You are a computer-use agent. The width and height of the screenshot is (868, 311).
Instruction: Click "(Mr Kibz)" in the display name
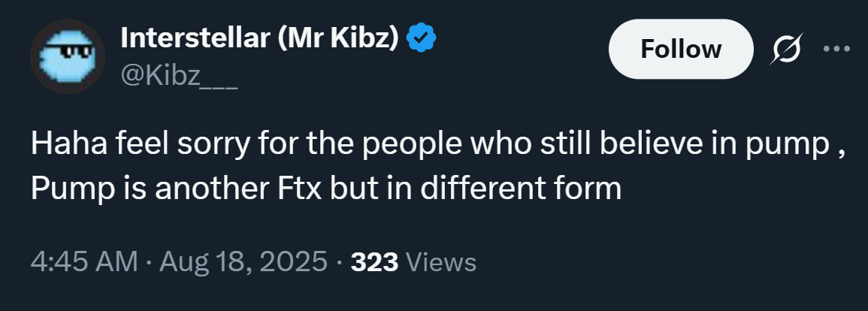pos(335,38)
